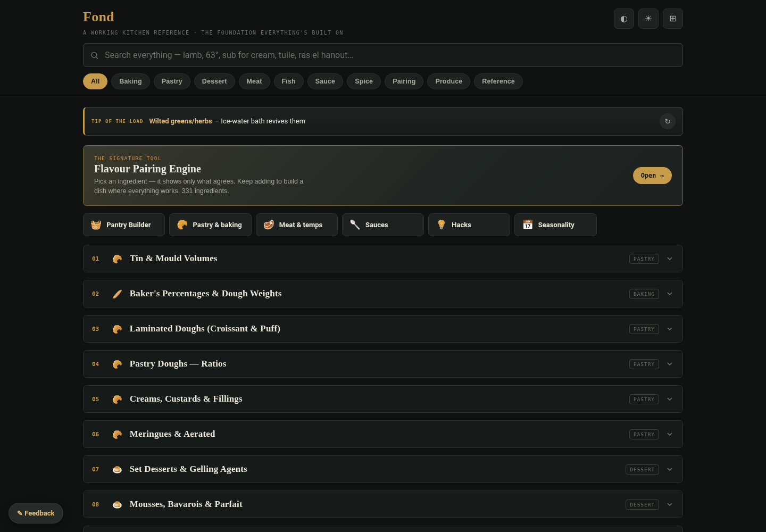Select the All filter chip

coord(95,81)
